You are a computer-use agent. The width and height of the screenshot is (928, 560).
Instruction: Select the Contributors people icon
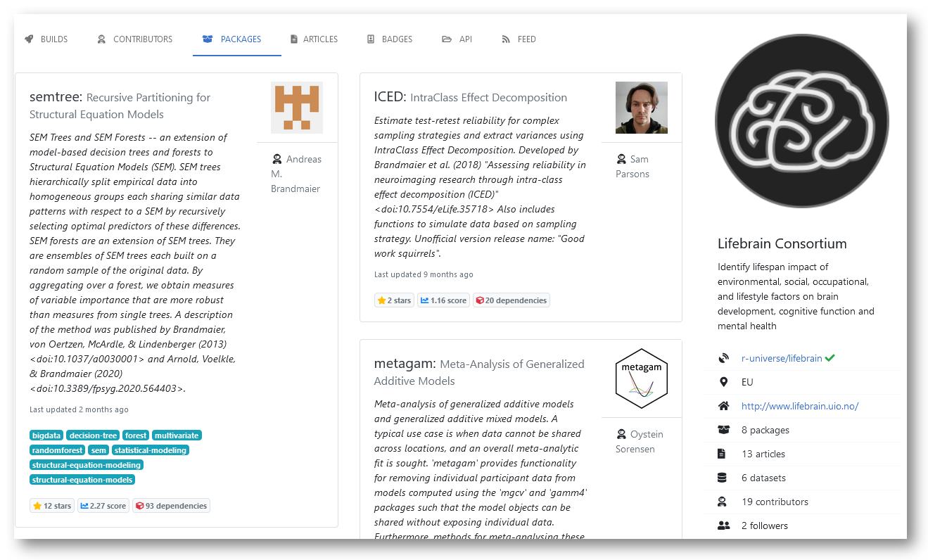(102, 39)
